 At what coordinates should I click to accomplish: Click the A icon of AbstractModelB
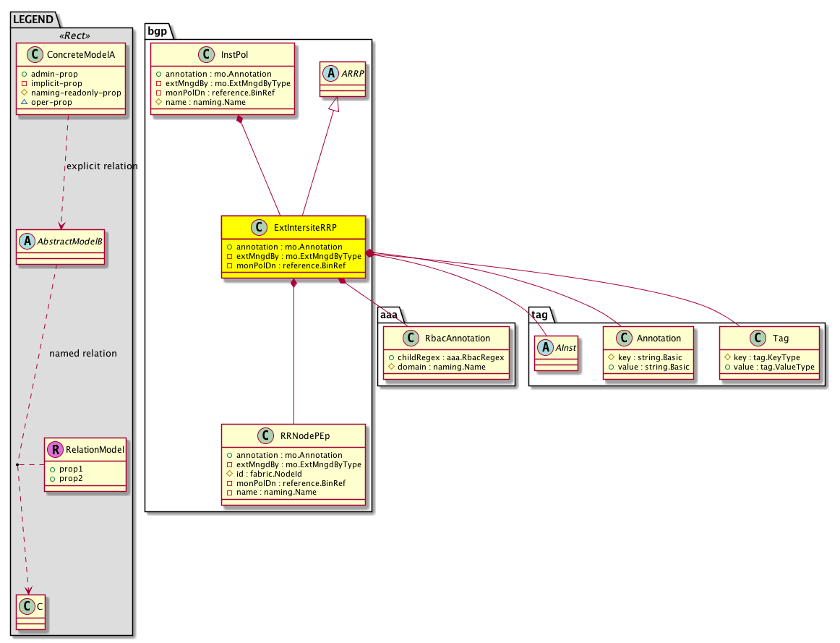point(26,241)
